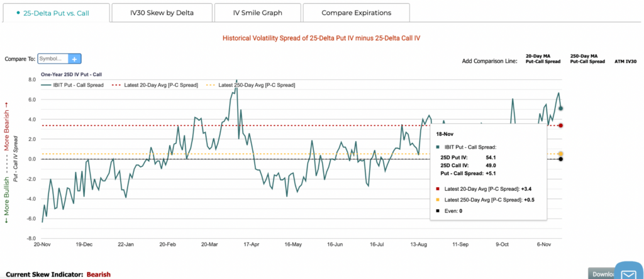Click into the Compare To symbol field
Image resolution: width=644 pixels, height=279 pixels.
(53, 59)
